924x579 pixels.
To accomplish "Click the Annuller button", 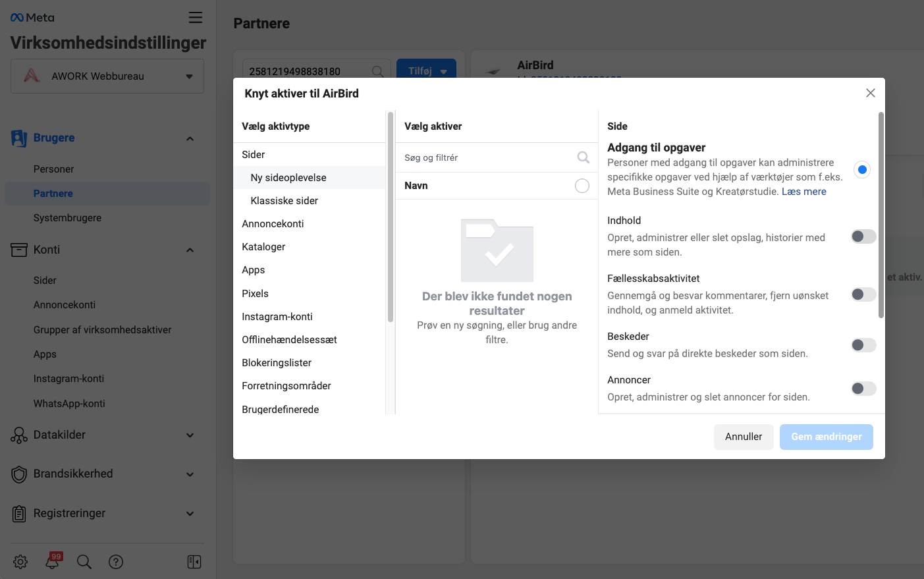I will click(x=744, y=437).
